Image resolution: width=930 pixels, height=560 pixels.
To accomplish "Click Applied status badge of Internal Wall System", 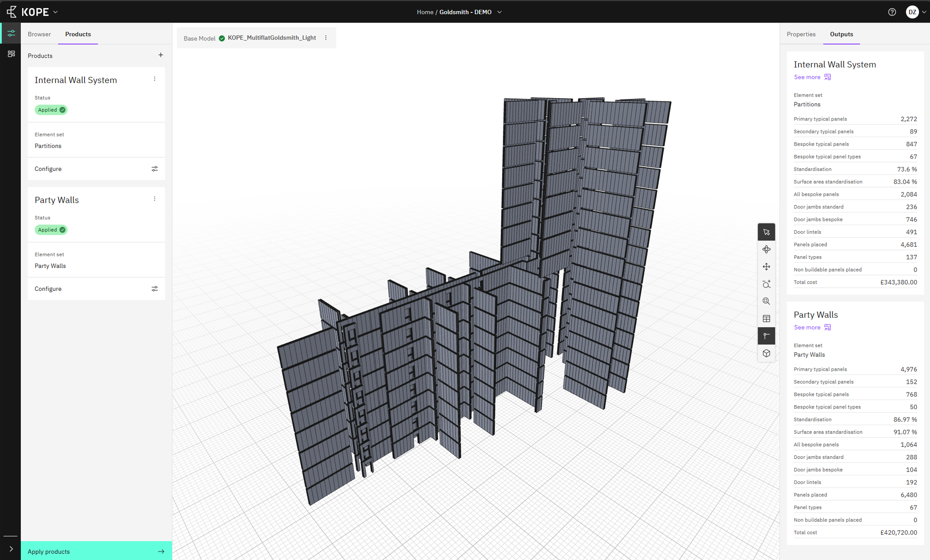I will (x=51, y=110).
